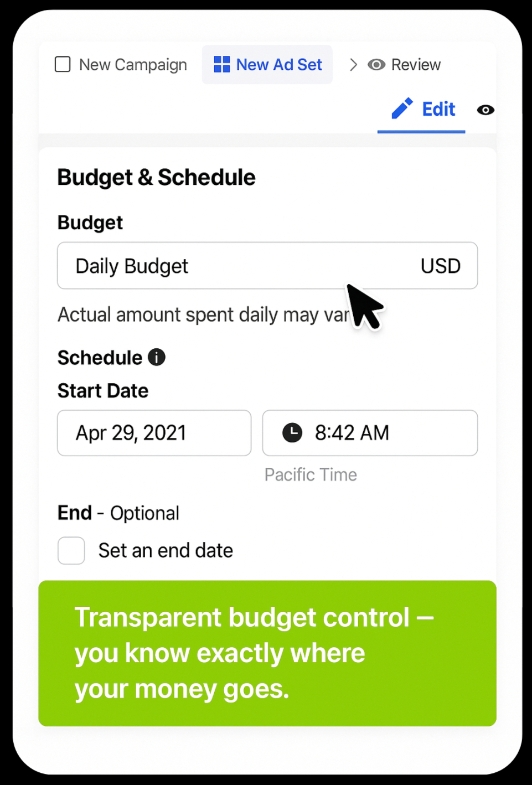Click the 8:42 AM start time field
The image size is (532, 785).
pos(370,433)
